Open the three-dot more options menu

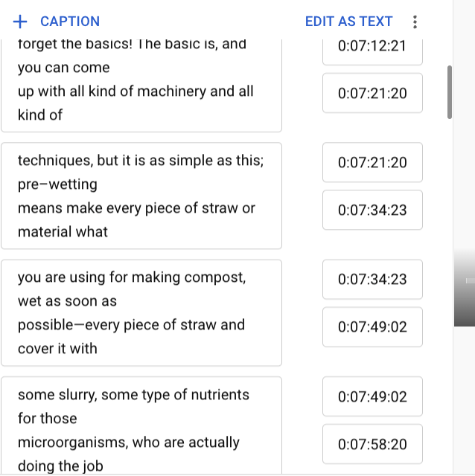tap(415, 22)
